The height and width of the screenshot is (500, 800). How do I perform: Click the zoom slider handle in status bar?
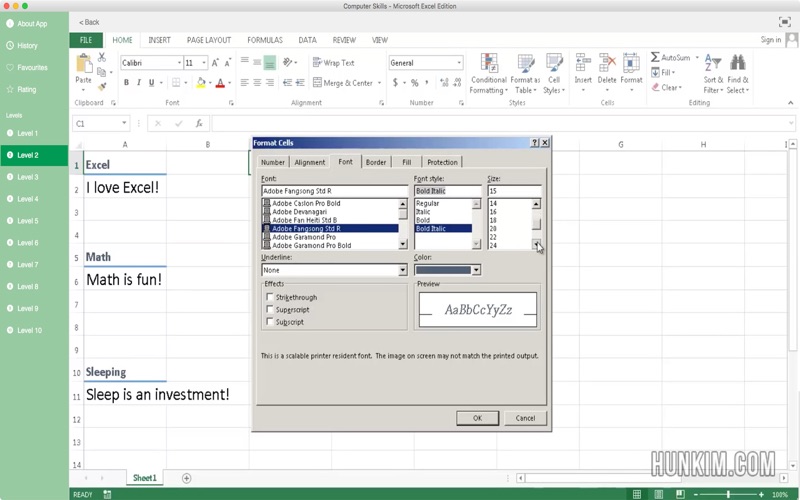click(728, 494)
